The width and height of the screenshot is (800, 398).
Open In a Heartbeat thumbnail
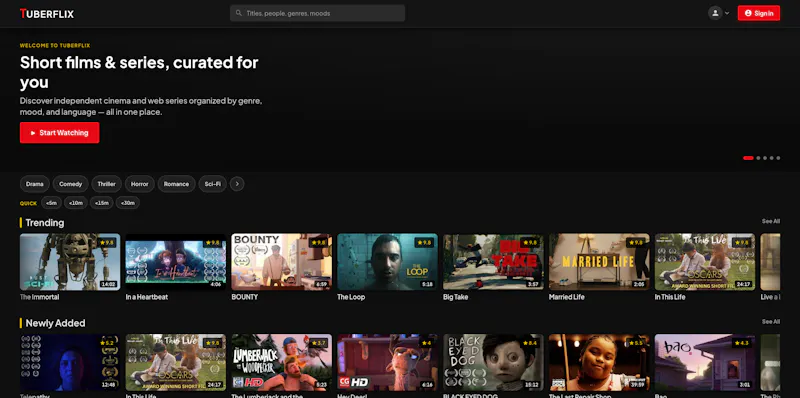(176, 262)
